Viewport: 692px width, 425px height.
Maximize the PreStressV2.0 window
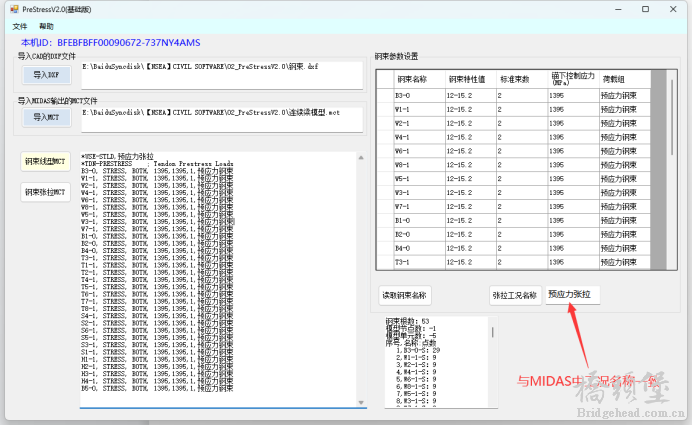click(645, 9)
